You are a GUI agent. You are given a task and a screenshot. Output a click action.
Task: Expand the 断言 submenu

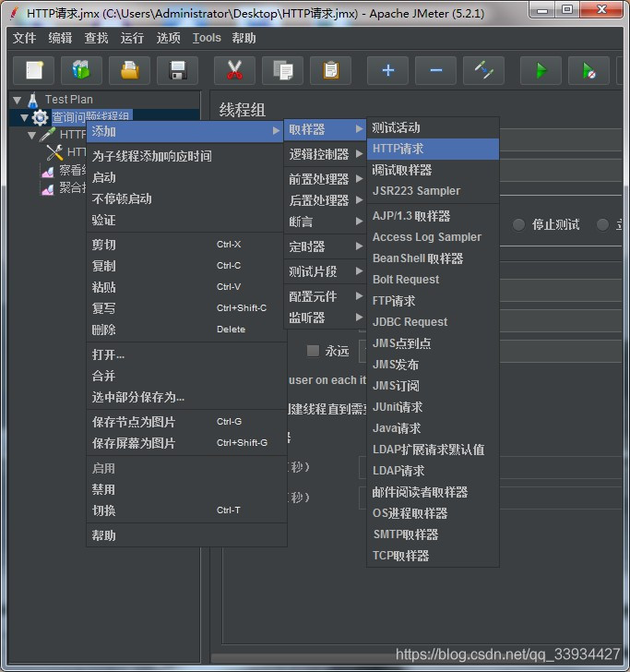click(325, 222)
